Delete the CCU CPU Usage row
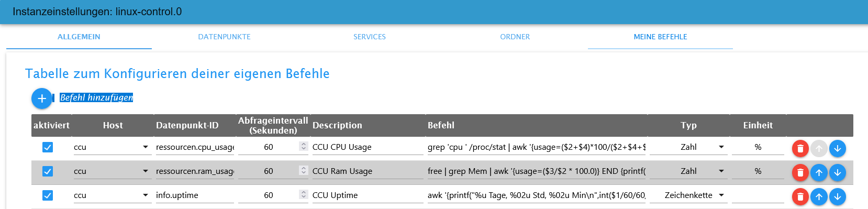This screenshot has width=868, height=209. click(800, 148)
